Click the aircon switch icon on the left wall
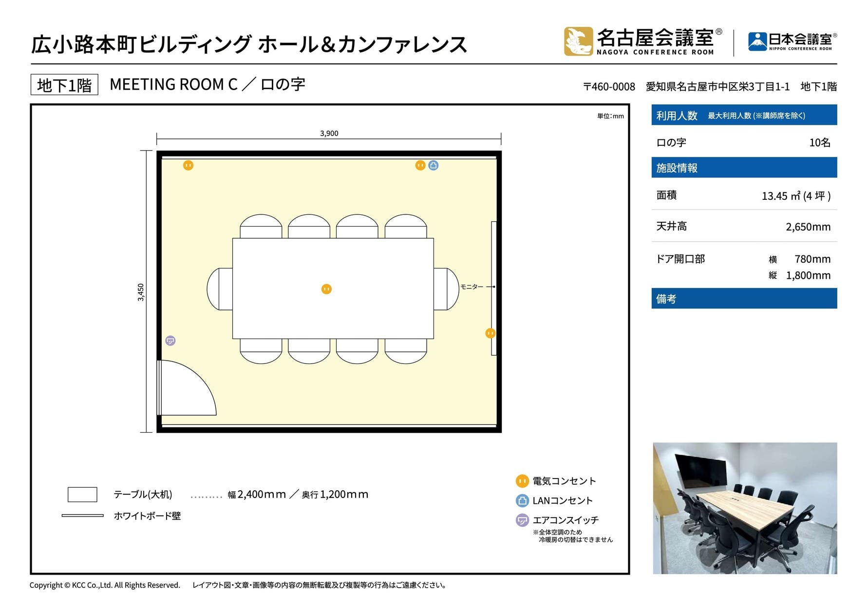868x614 pixels. (x=170, y=342)
